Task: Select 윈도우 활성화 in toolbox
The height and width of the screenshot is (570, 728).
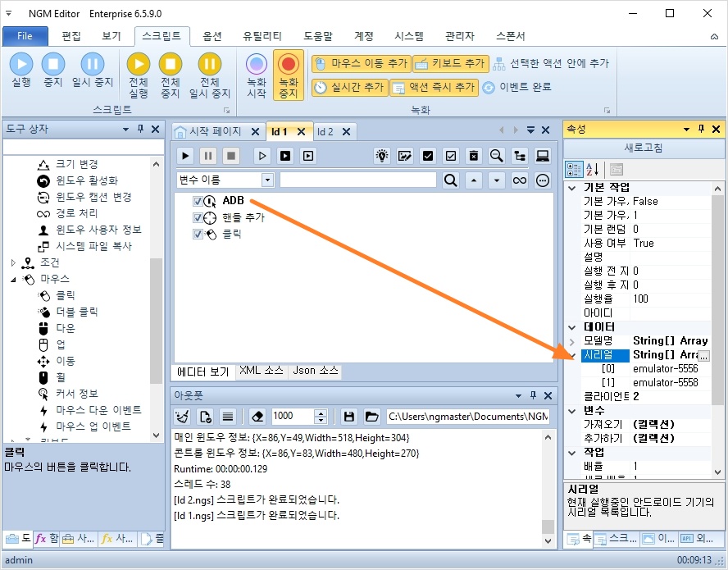Action: click(87, 180)
